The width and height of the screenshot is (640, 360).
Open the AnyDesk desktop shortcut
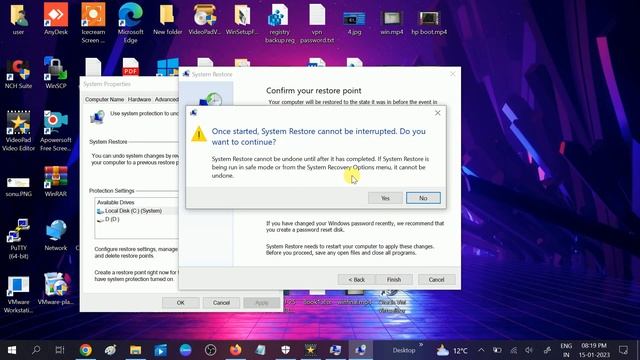click(x=56, y=19)
